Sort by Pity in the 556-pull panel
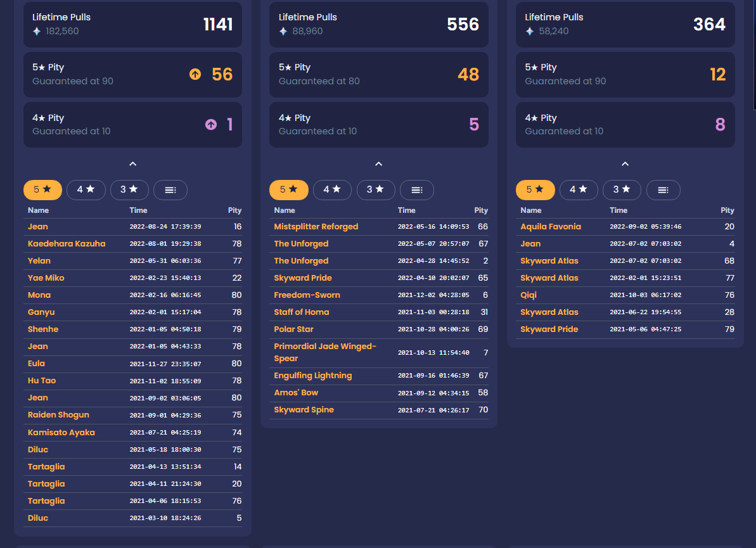This screenshot has width=756, height=548. pyautogui.click(x=481, y=210)
